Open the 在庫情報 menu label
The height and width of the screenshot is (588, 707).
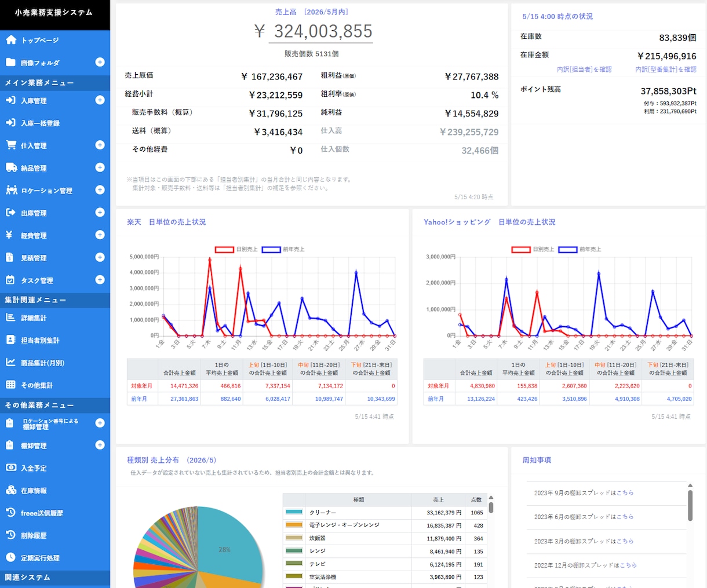[x=34, y=491]
